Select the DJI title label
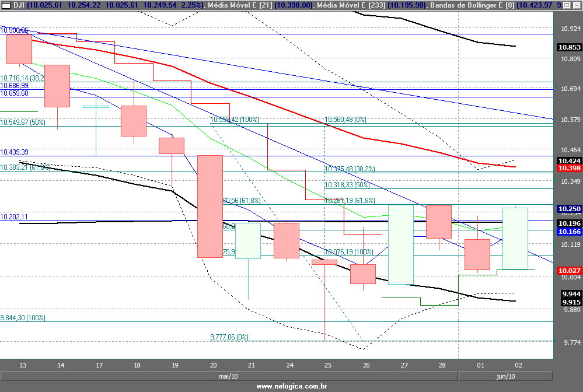Image resolution: width=583 pixels, height=392 pixels. tap(19, 5)
